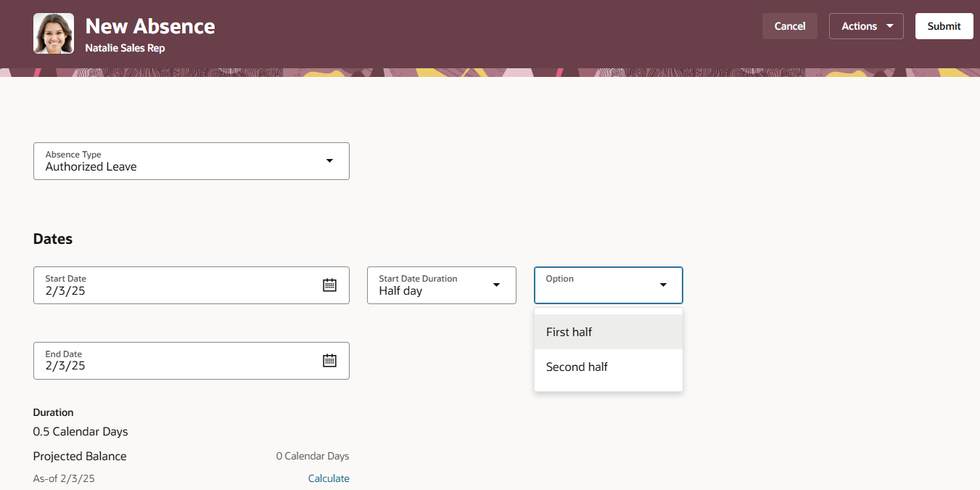Click the Actions menu chevron

[x=888, y=25]
